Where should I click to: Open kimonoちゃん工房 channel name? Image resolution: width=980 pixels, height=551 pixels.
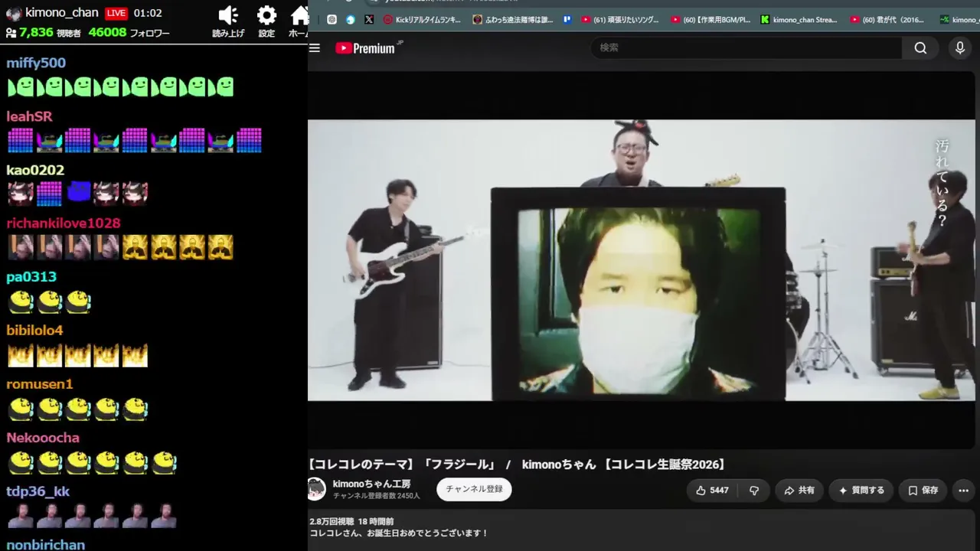pos(371,484)
